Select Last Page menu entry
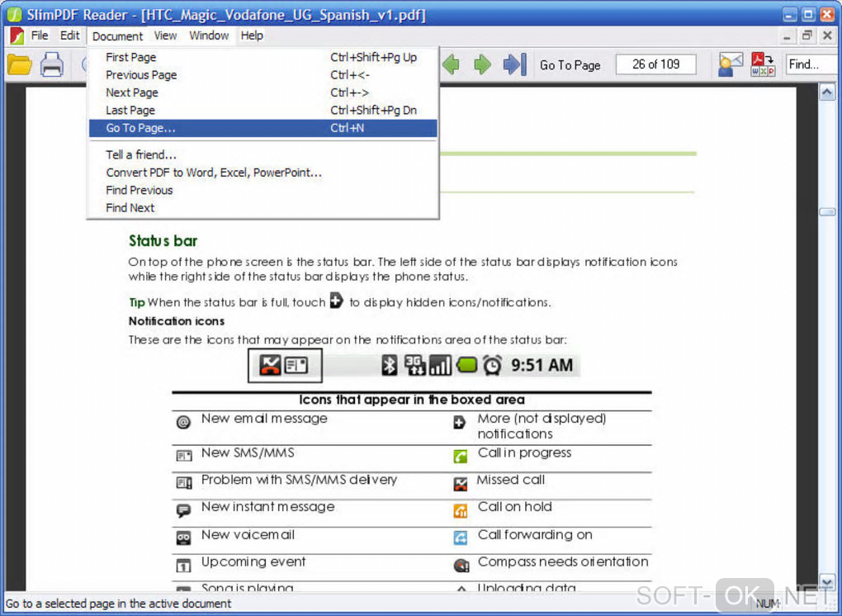Image resolution: width=842 pixels, height=616 pixels. click(x=263, y=110)
